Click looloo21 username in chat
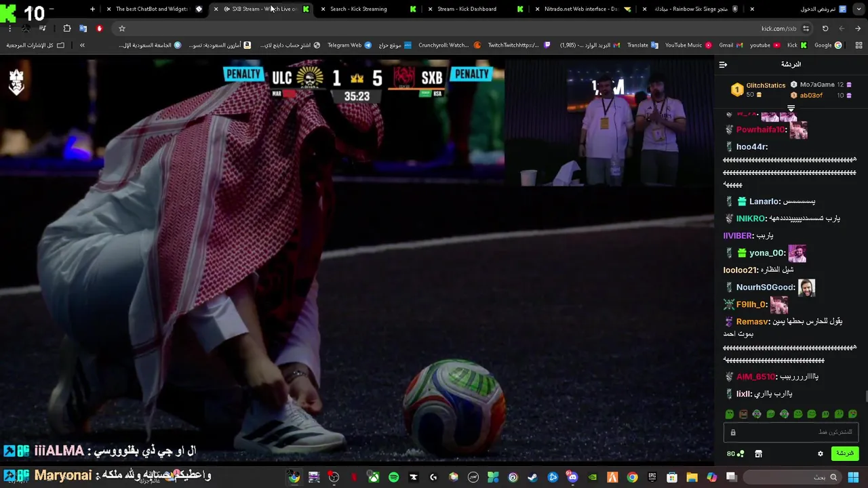 [x=741, y=270]
